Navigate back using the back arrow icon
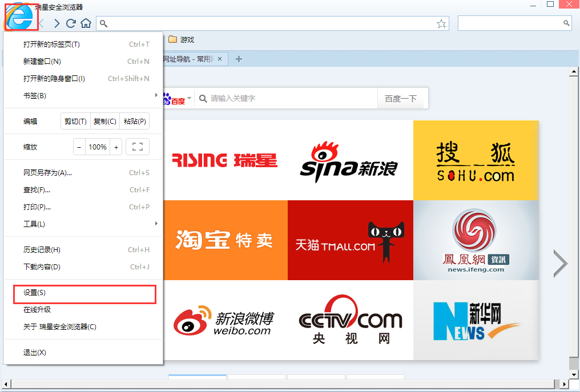The image size is (580, 392). click(x=42, y=23)
